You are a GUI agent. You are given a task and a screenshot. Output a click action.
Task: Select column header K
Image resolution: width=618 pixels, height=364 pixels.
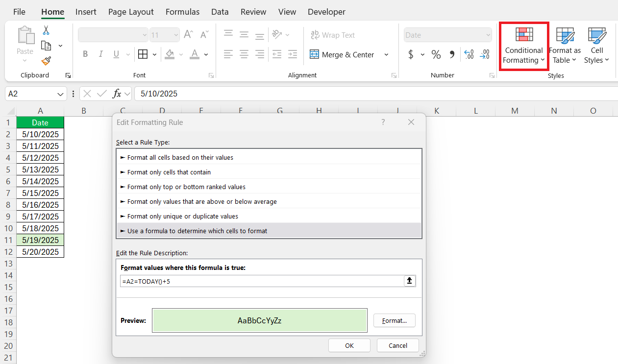coord(437,111)
